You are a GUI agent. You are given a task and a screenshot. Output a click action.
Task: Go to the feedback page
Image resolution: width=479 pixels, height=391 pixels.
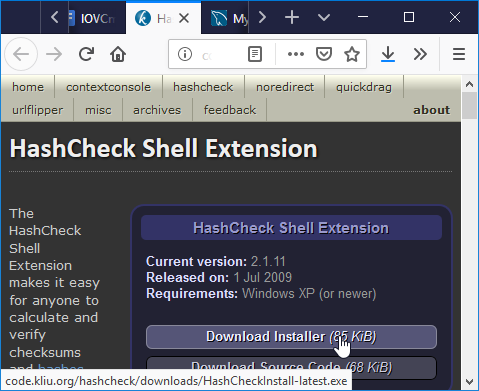(x=230, y=110)
